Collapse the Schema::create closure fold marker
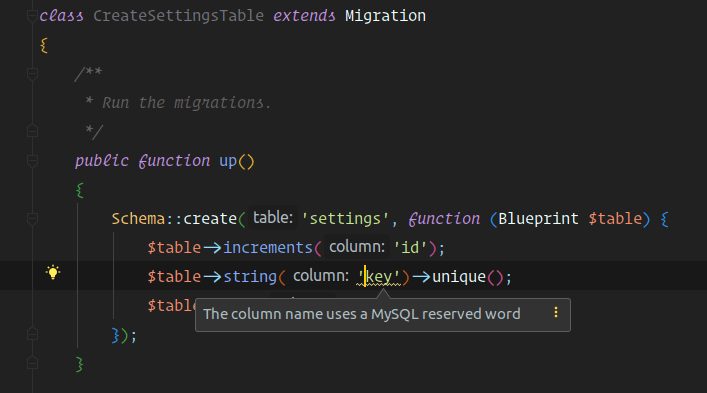The width and height of the screenshot is (707, 393). 32,219
